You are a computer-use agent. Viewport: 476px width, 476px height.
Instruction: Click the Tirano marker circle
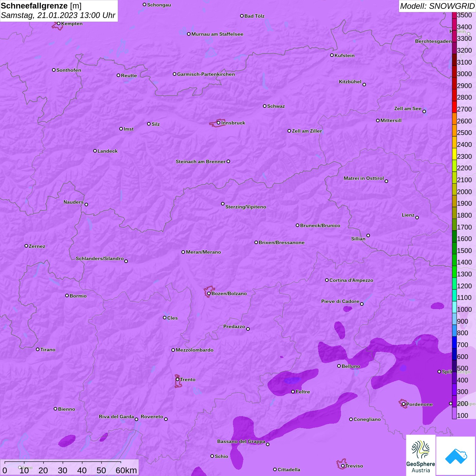(38, 349)
